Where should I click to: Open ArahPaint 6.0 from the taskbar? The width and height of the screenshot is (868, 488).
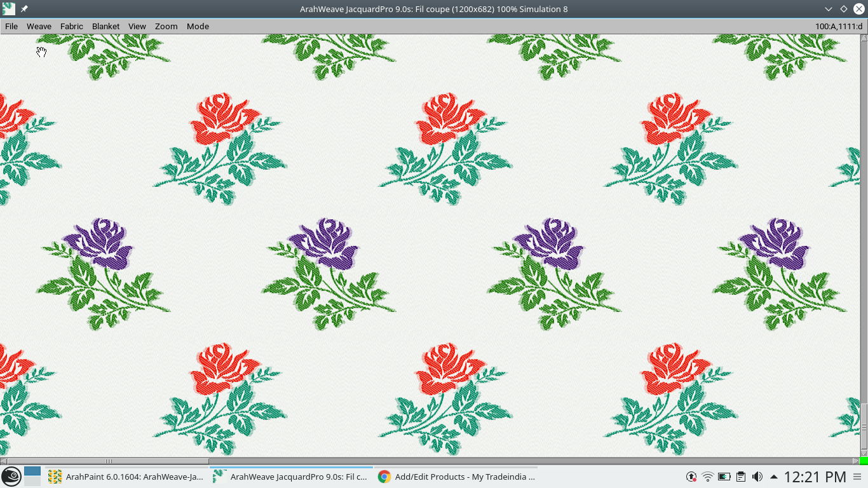(127, 477)
